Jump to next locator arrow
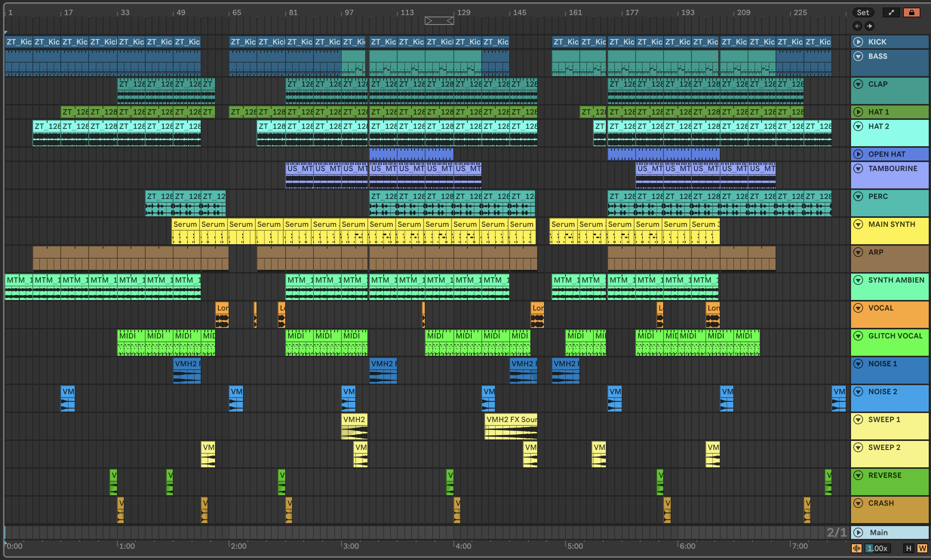 point(869,26)
